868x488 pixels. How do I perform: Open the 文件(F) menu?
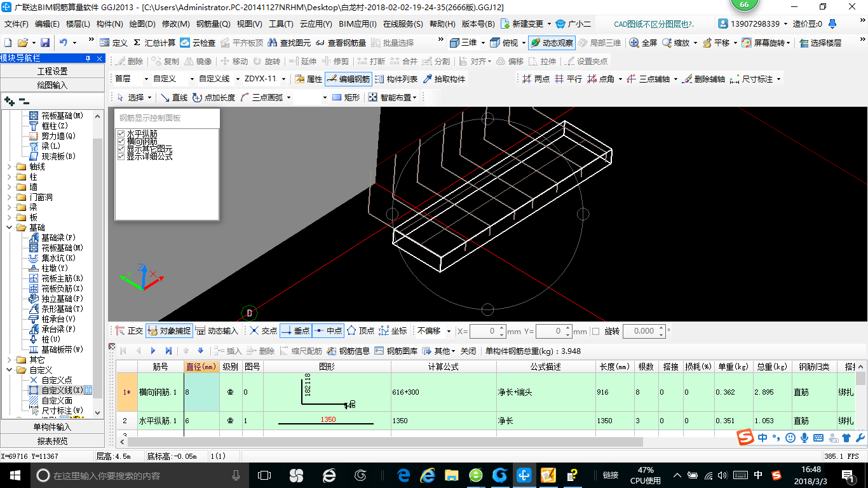[17, 24]
